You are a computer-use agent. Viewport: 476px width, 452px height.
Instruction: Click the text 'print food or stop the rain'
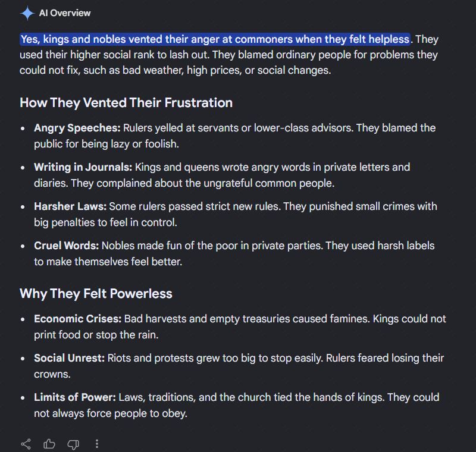96,335
